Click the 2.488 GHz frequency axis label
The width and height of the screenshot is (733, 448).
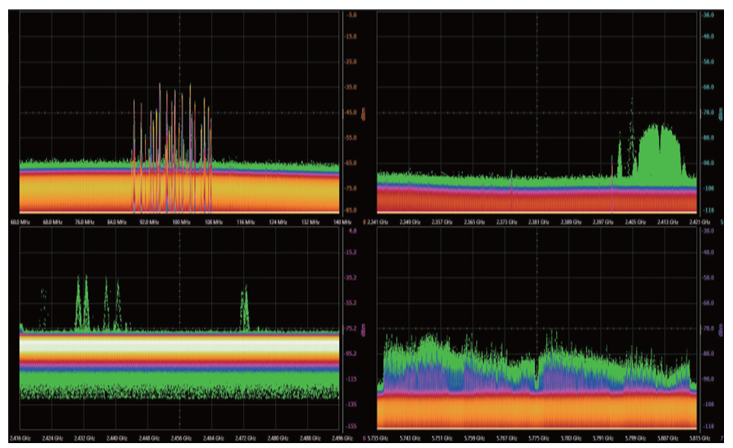(x=310, y=438)
